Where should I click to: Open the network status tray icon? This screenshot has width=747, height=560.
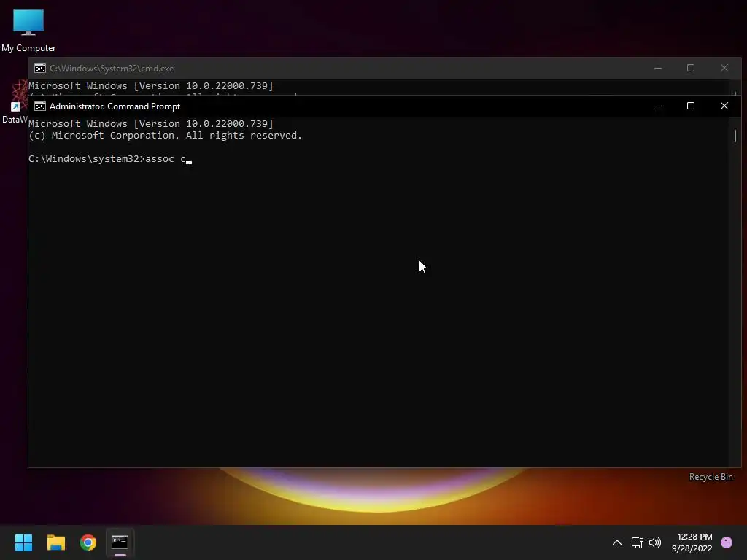637,542
